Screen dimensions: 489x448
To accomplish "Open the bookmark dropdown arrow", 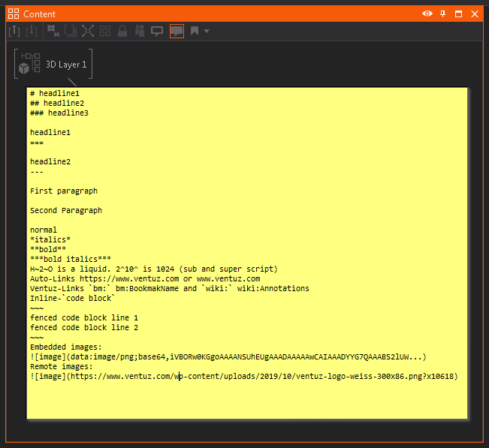I will click(207, 31).
